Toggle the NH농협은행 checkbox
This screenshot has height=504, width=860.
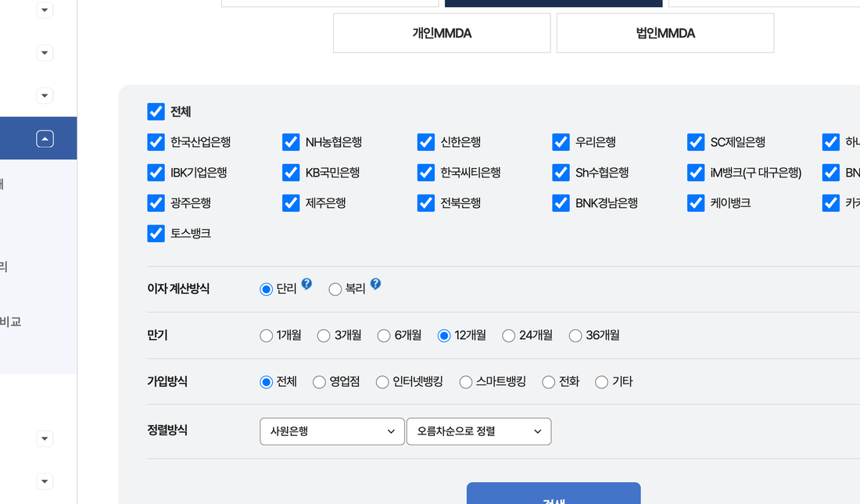(x=291, y=142)
